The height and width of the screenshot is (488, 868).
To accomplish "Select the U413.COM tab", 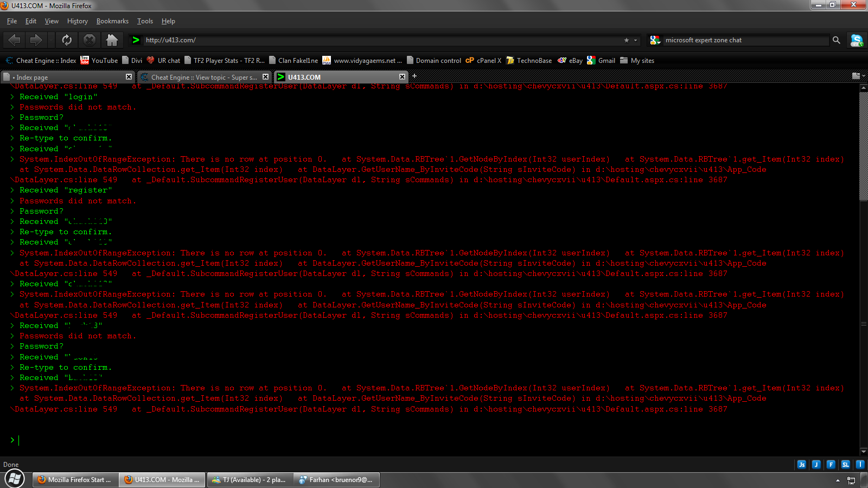I will point(341,77).
